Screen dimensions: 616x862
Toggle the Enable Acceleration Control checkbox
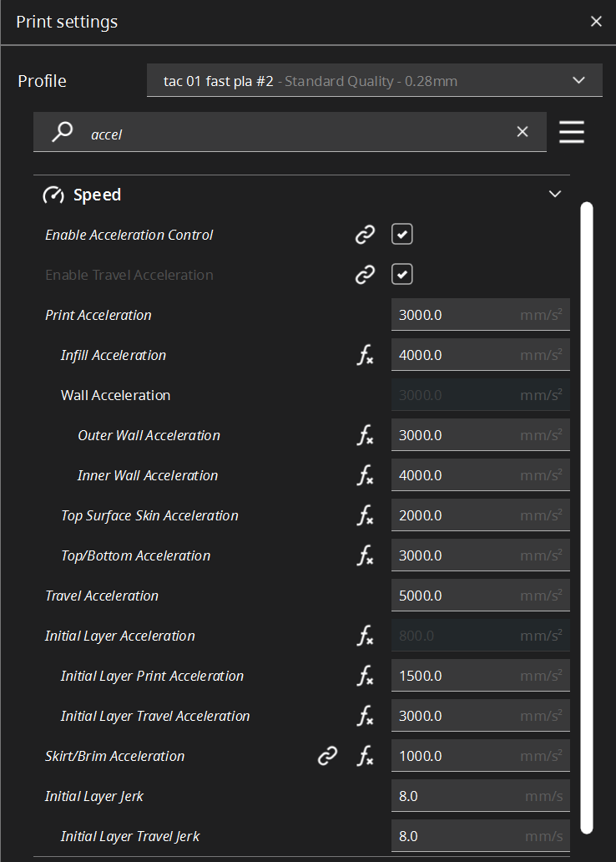pyautogui.click(x=402, y=235)
